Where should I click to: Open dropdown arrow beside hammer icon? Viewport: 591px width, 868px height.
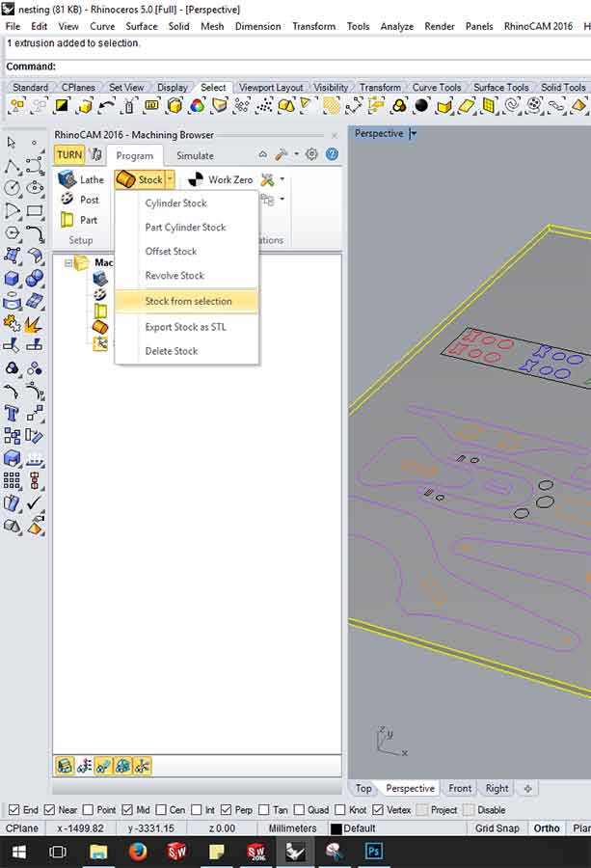(297, 154)
